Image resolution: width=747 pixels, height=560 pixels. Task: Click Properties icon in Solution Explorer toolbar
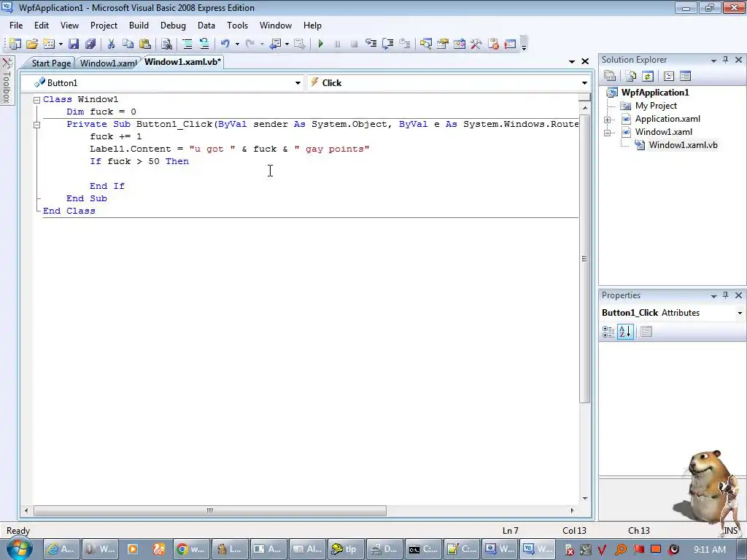[610, 76]
